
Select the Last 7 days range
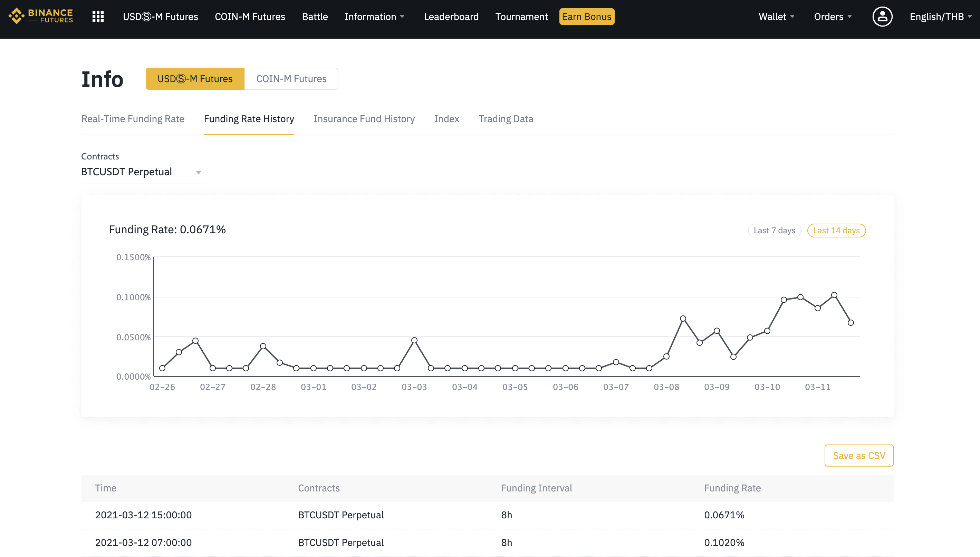tap(774, 230)
